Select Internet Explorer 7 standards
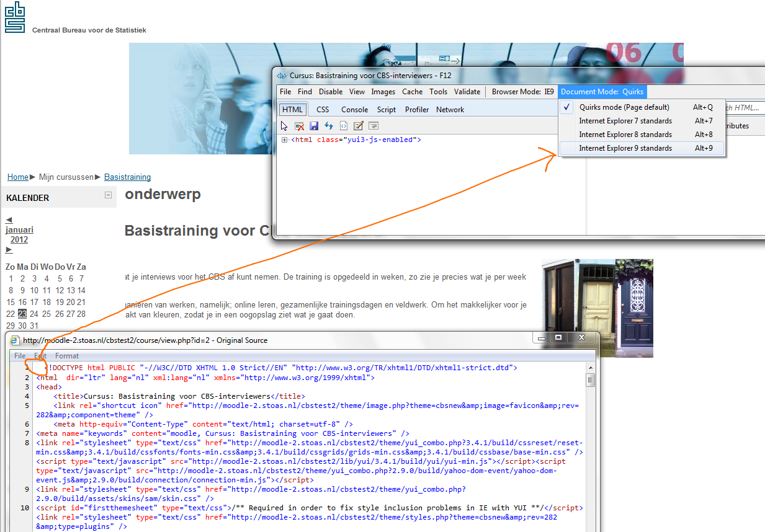This screenshot has height=532, width=765. (x=642, y=121)
